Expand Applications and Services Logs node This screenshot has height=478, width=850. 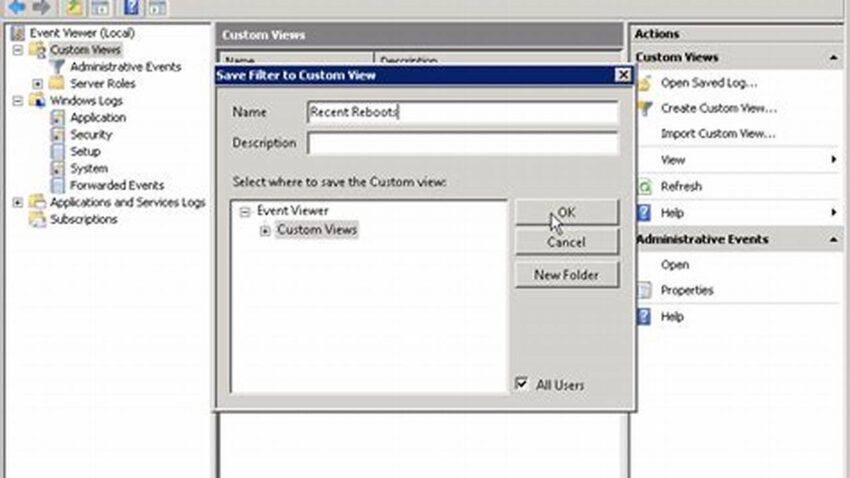[18, 202]
